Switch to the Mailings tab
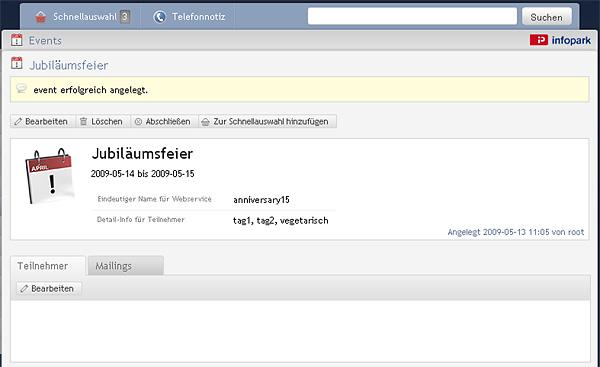The width and height of the screenshot is (600, 367). point(126,266)
